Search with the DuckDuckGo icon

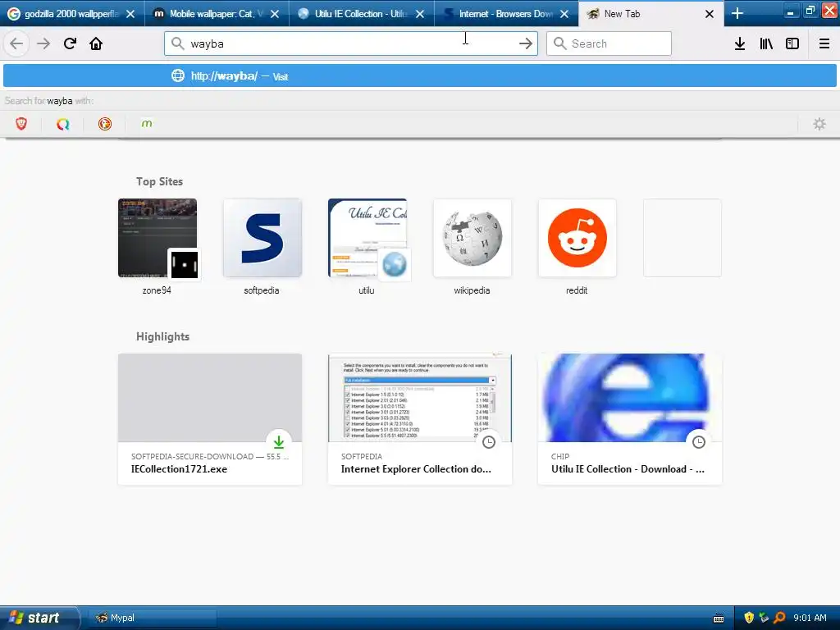click(x=104, y=124)
